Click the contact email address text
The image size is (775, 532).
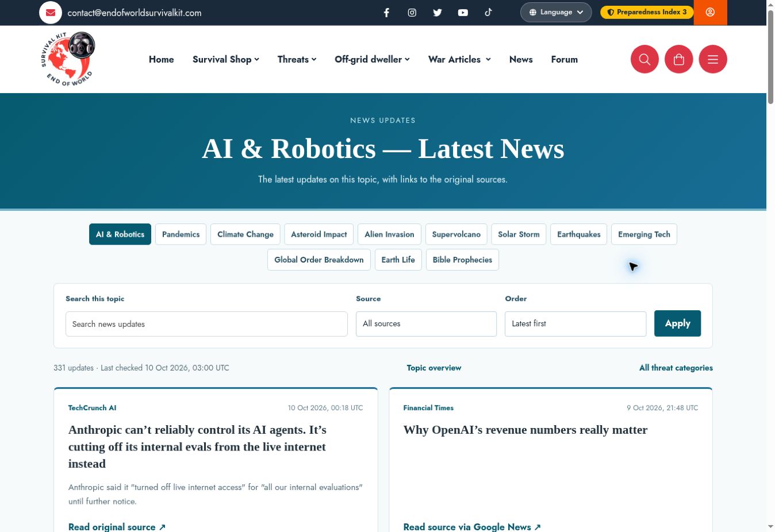click(135, 13)
